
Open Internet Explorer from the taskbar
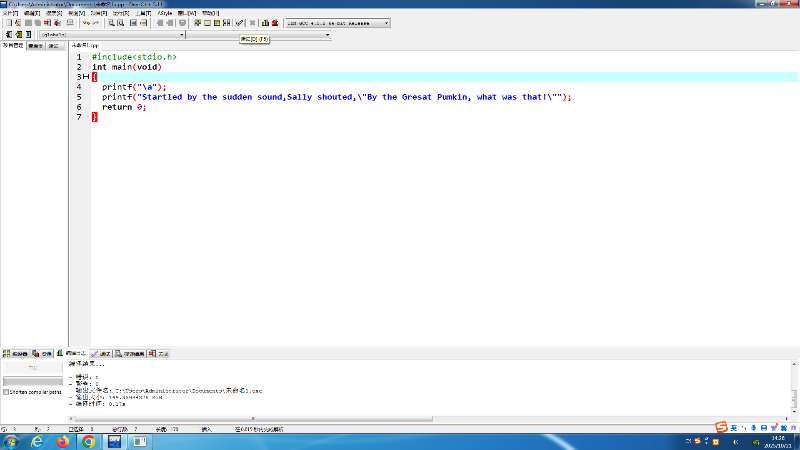pyautogui.click(x=37, y=441)
